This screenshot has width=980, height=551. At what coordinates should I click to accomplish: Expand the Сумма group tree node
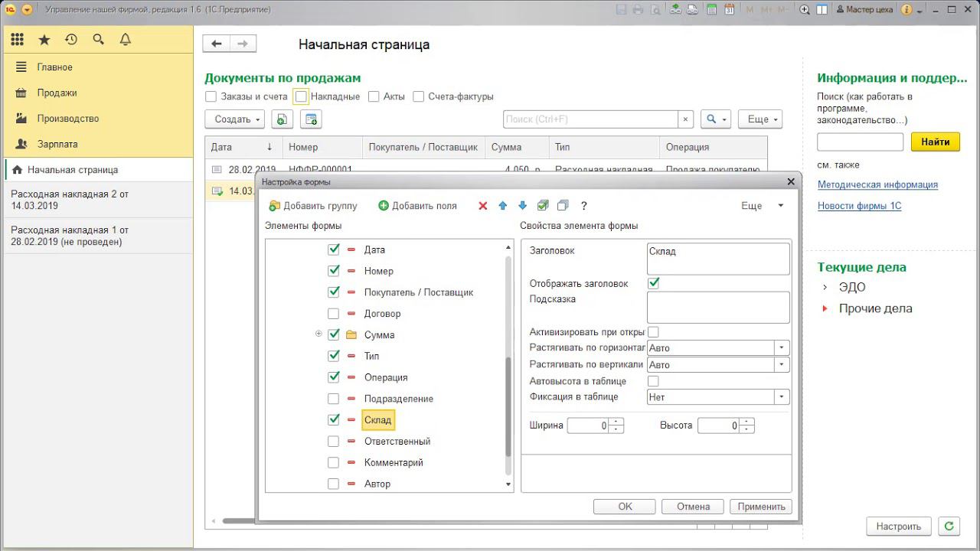[318, 334]
